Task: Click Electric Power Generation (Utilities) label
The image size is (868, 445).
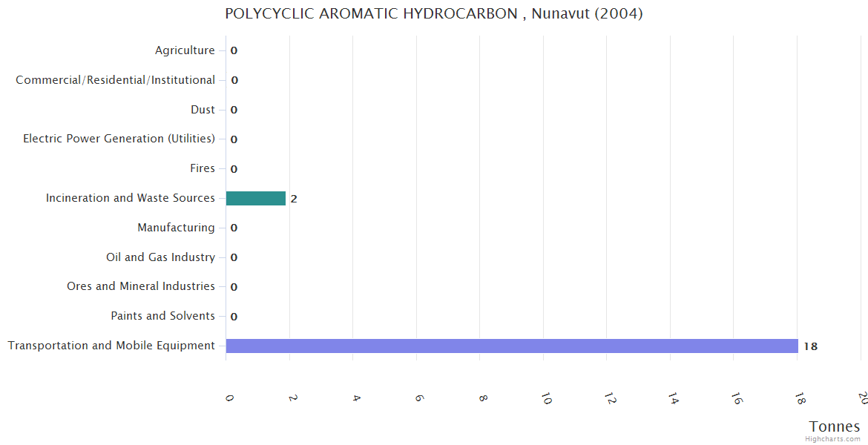Action: 119,139
